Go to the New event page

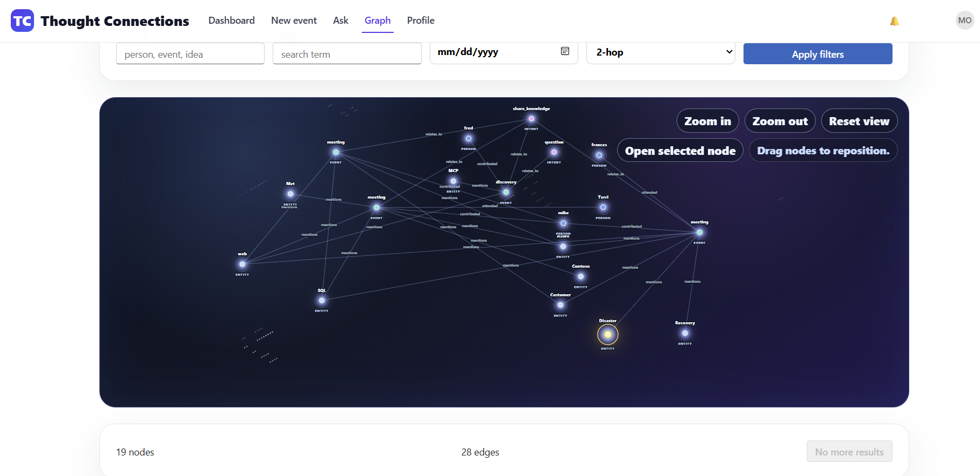click(294, 21)
